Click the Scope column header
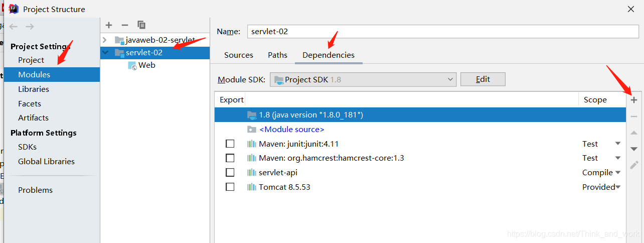 [595, 100]
